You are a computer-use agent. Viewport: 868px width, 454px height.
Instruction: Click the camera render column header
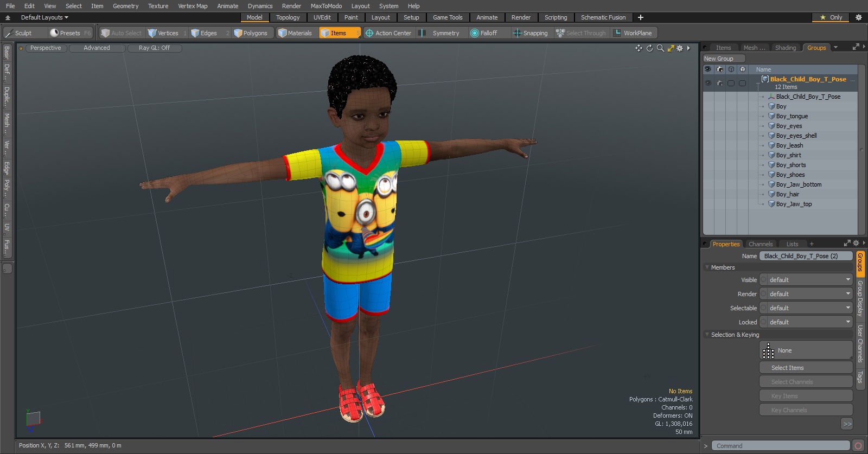pyautogui.click(x=719, y=69)
